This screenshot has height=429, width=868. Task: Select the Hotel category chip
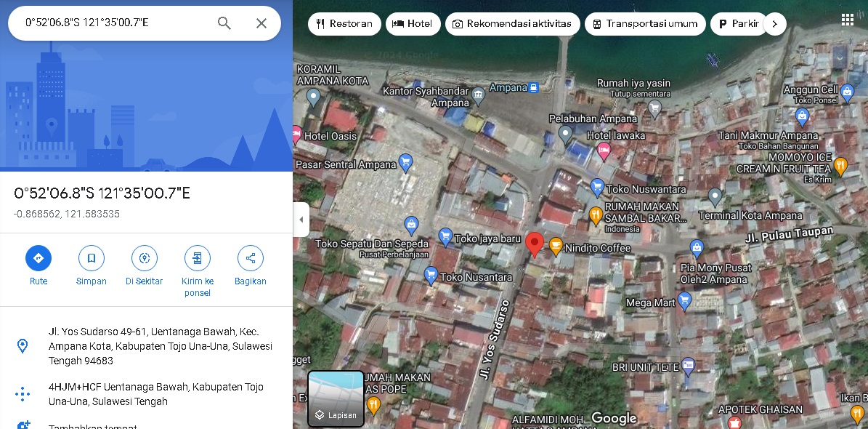(412, 24)
